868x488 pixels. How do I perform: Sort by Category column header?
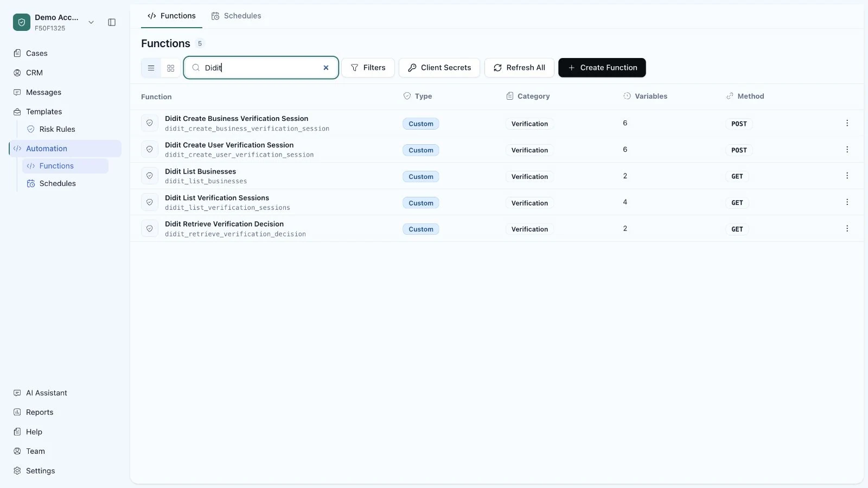pyautogui.click(x=528, y=96)
